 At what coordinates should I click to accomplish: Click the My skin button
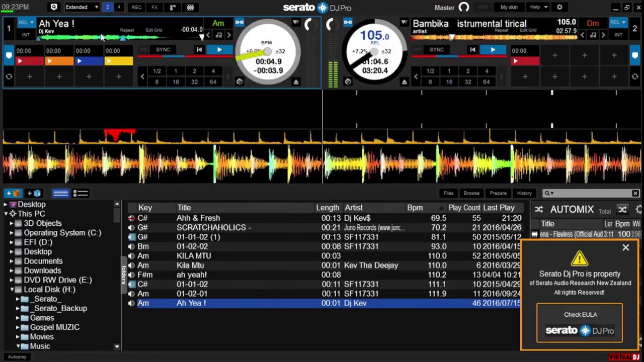[509, 8]
